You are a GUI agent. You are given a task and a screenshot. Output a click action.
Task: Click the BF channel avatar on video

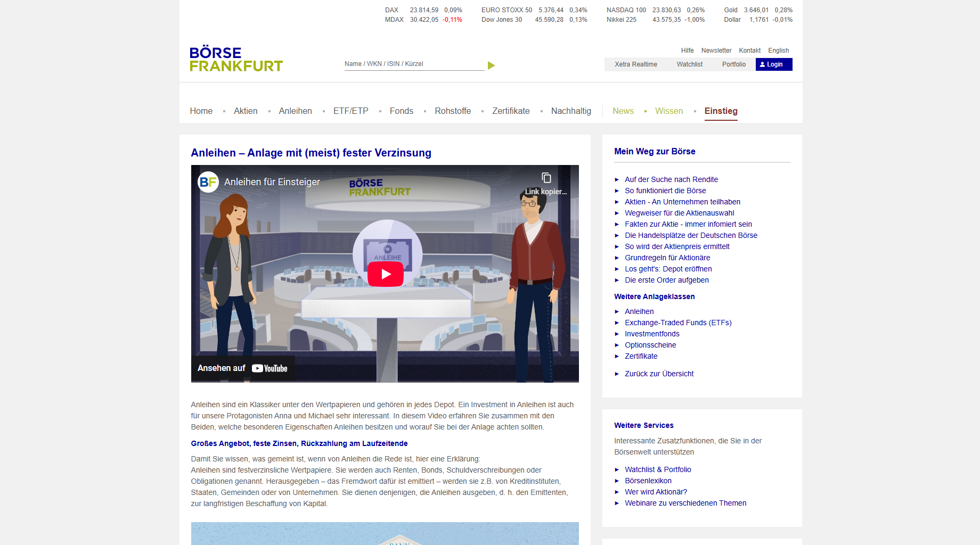[x=208, y=182]
